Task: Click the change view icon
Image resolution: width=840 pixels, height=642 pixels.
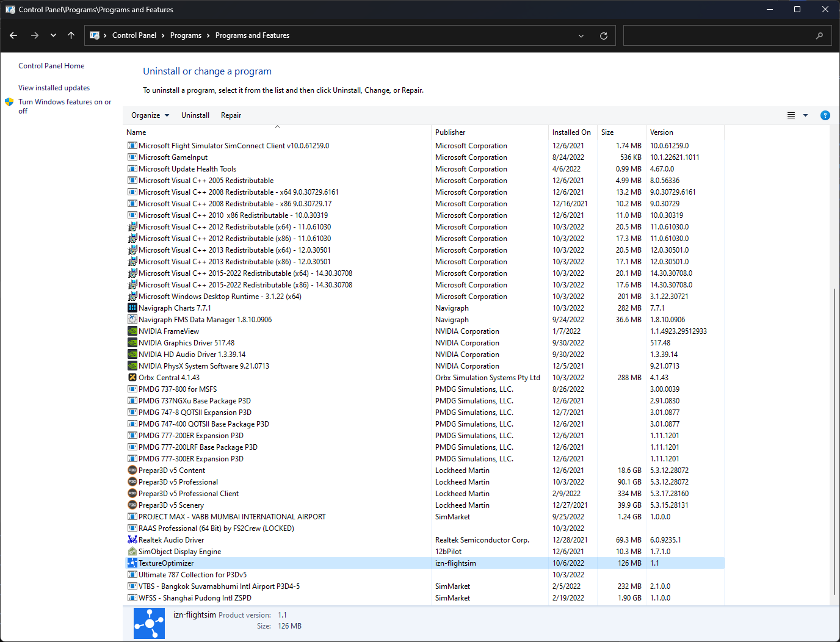Action: pyautogui.click(x=791, y=115)
